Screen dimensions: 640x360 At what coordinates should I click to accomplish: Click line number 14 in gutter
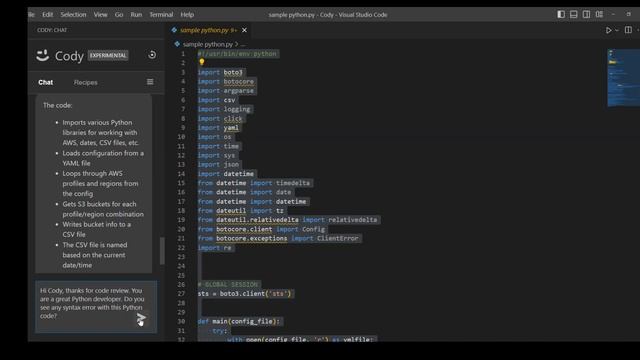click(x=181, y=173)
